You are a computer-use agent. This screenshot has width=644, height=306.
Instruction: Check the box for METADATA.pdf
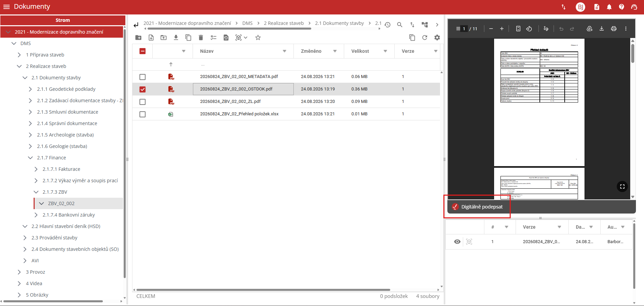pos(143,77)
